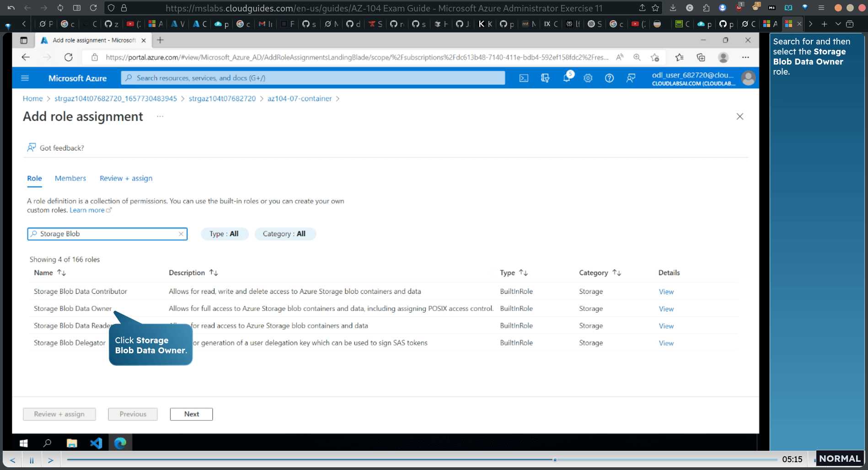This screenshot has width=868, height=470.
Task: Open the Windows Start menu
Action: (x=24, y=443)
